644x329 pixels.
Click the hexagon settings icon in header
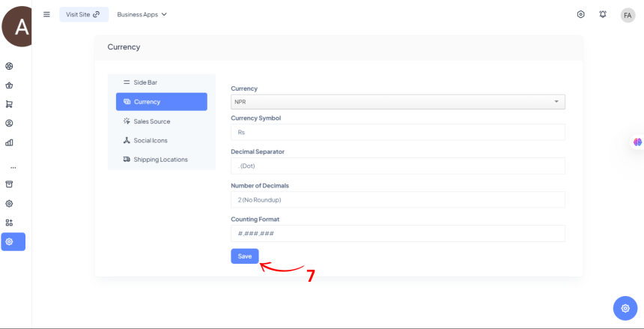point(580,14)
